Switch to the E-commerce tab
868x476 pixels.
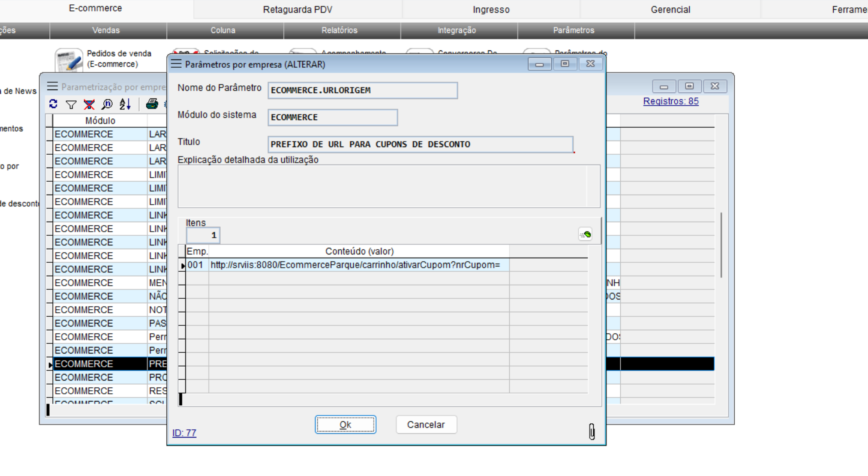coord(95,8)
